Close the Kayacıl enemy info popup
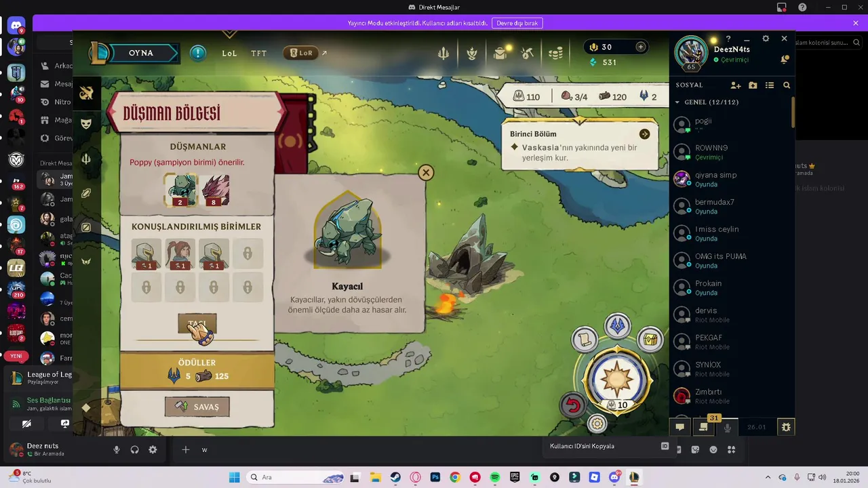The width and height of the screenshot is (868, 488). (x=426, y=173)
